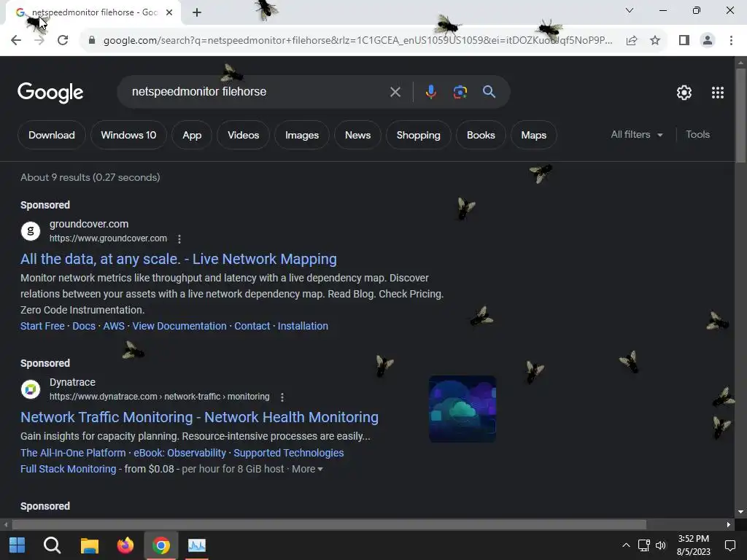Open Dynatrace ad options three dots
747x560 pixels.
click(282, 397)
